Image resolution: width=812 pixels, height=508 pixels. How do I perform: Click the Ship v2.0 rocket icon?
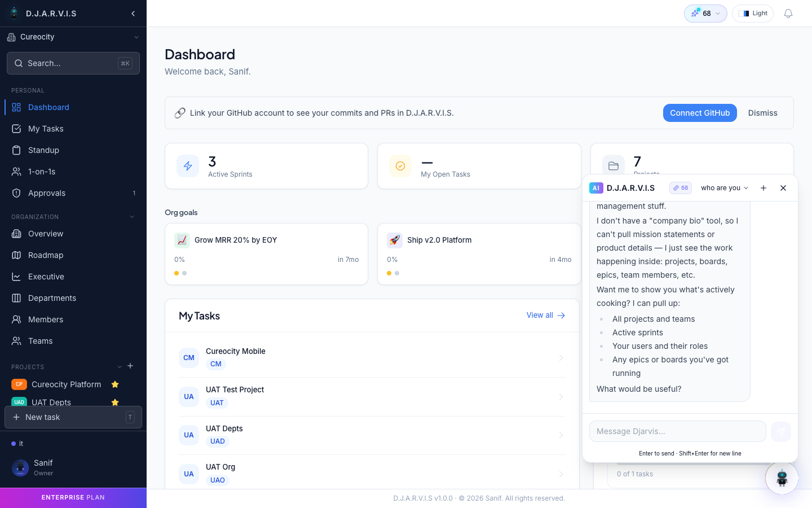coord(395,240)
